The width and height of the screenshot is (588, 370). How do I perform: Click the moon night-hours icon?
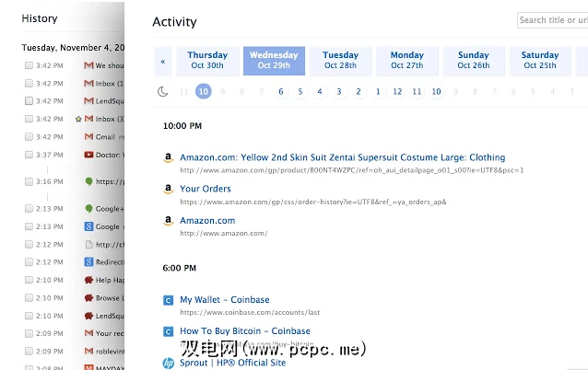coord(162,91)
